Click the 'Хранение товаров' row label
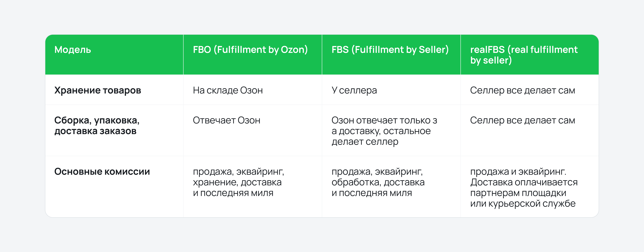 98,90
